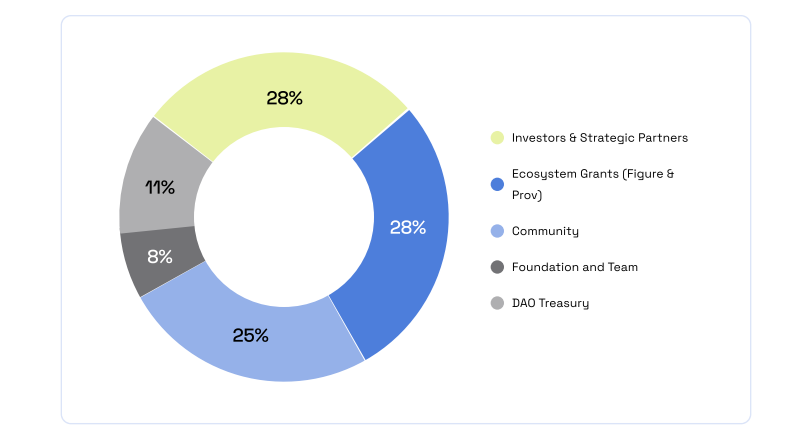
Task: Click the 8% label on the chart
Action: coord(160,256)
